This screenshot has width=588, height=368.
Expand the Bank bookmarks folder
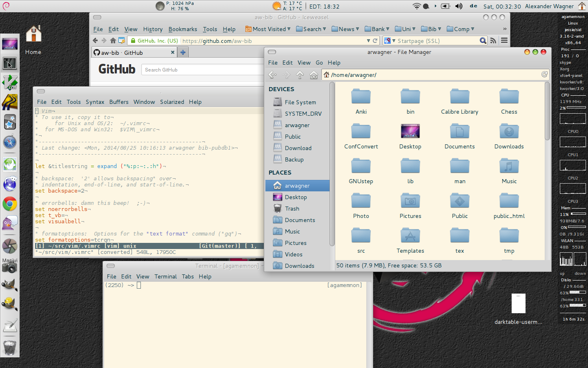pyautogui.click(x=377, y=29)
